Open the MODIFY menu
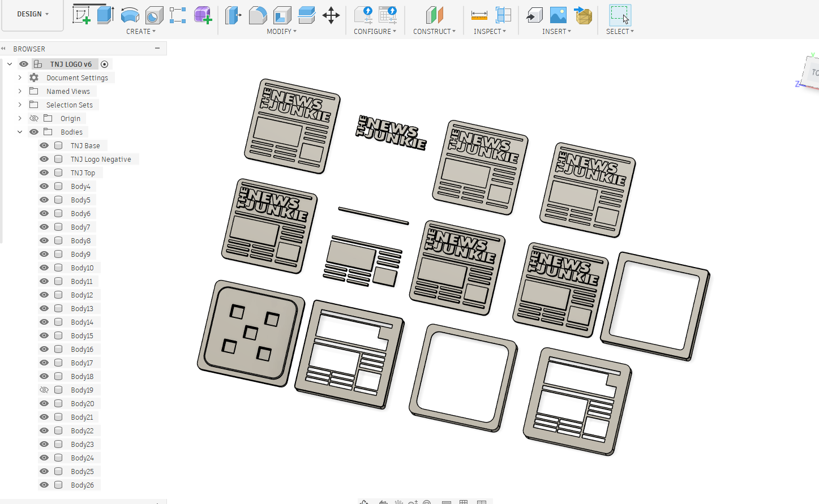Image resolution: width=819 pixels, height=504 pixels. (x=281, y=32)
